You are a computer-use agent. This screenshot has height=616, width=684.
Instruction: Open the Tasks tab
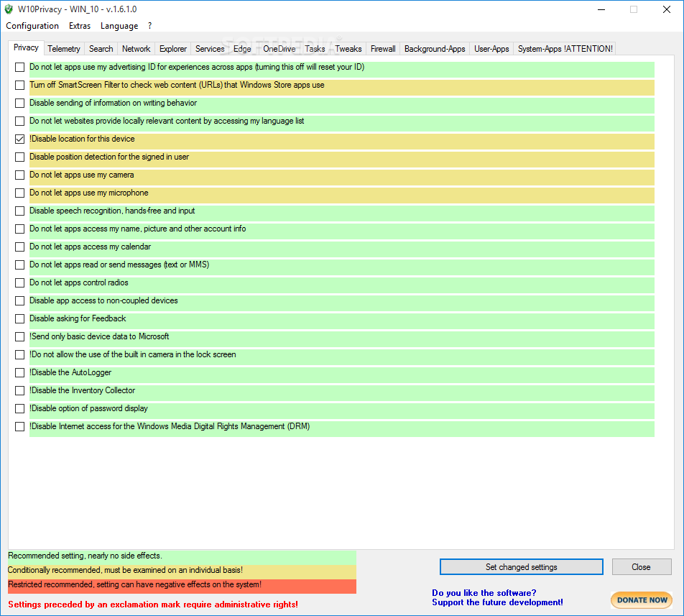(315, 49)
